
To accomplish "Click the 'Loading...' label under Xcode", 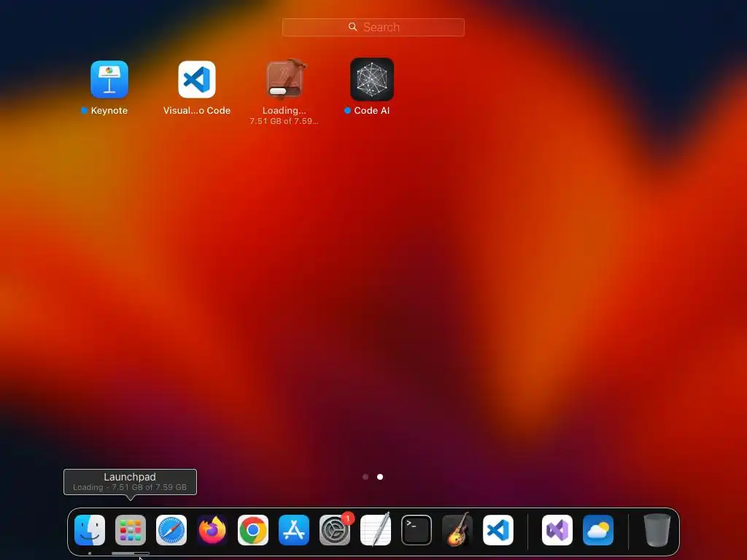I will (285, 111).
